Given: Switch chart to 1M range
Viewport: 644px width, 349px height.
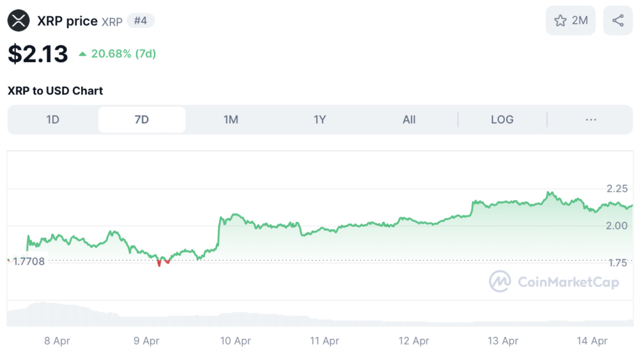Looking at the screenshot, I should [231, 119].
